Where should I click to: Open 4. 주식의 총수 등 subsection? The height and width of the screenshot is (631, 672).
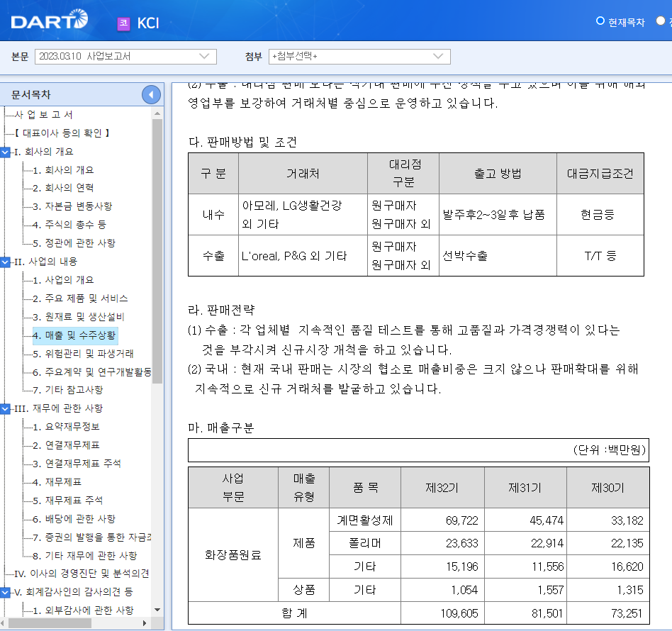69,225
